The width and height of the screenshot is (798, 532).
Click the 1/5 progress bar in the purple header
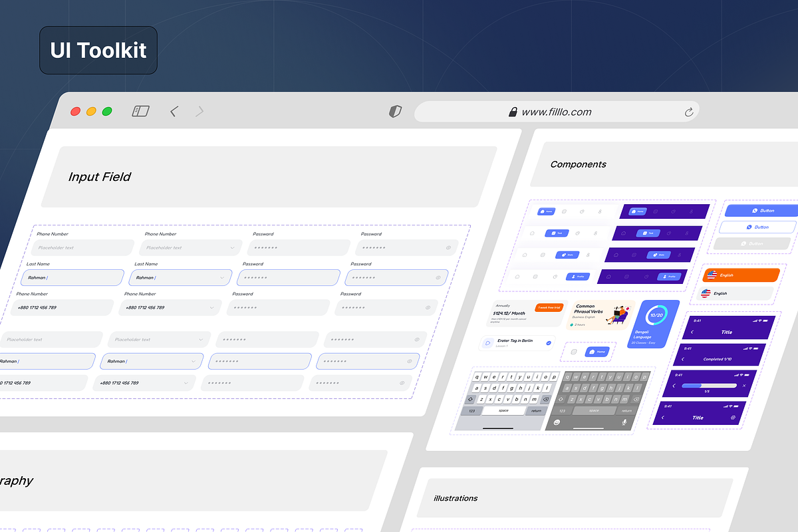click(x=710, y=385)
